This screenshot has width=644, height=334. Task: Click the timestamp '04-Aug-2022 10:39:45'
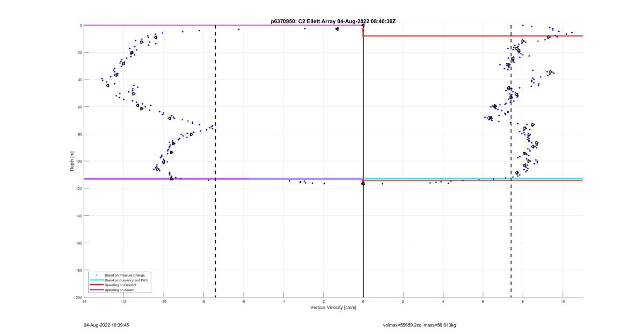[x=106, y=325]
